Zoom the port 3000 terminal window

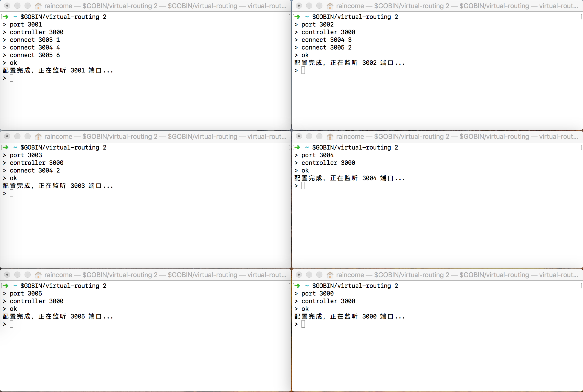tap(319, 275)
